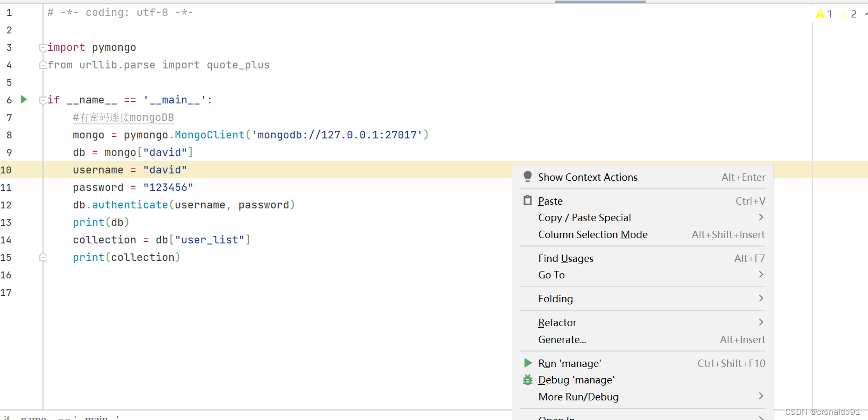Choose Paste from the context menu

point(642,201)
